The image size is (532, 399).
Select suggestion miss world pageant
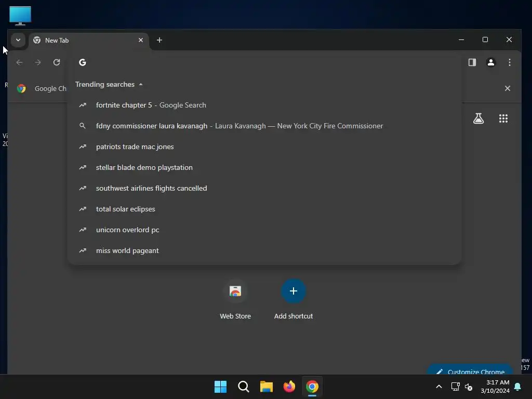(x=264, y=250)
